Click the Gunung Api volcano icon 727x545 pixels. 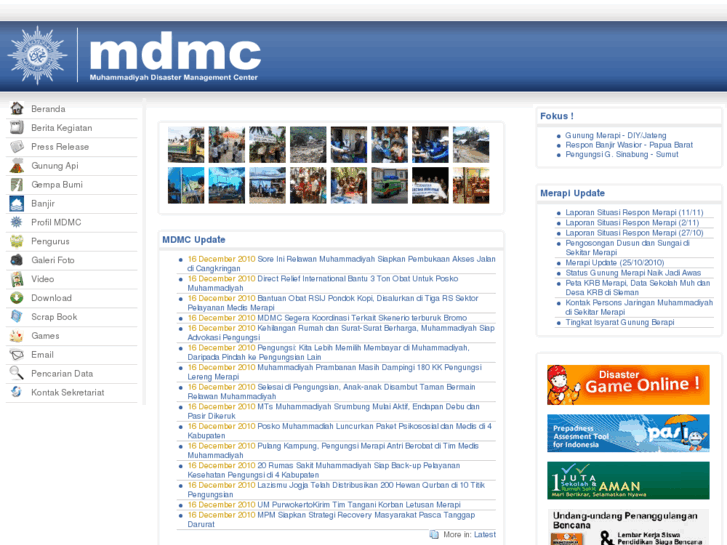(17, 166)
